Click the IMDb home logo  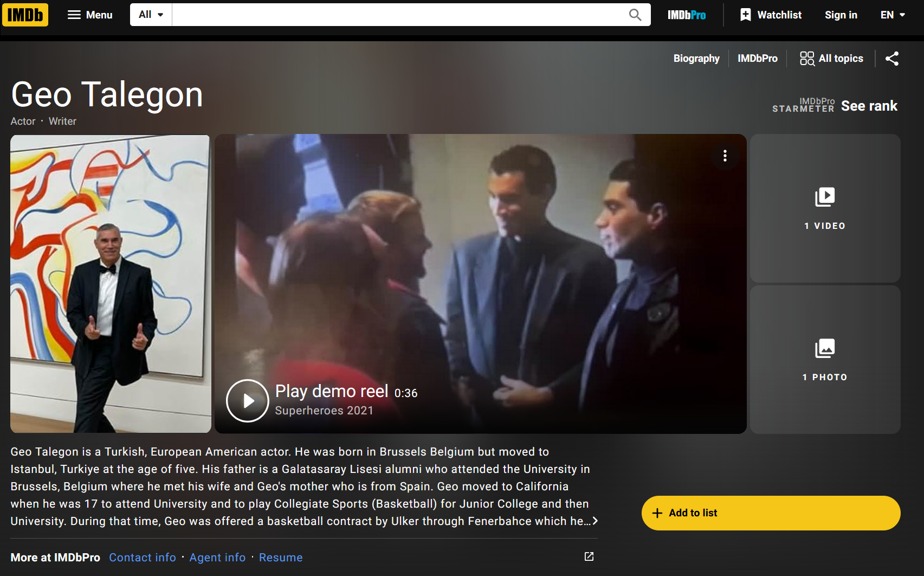click(25, 15)
